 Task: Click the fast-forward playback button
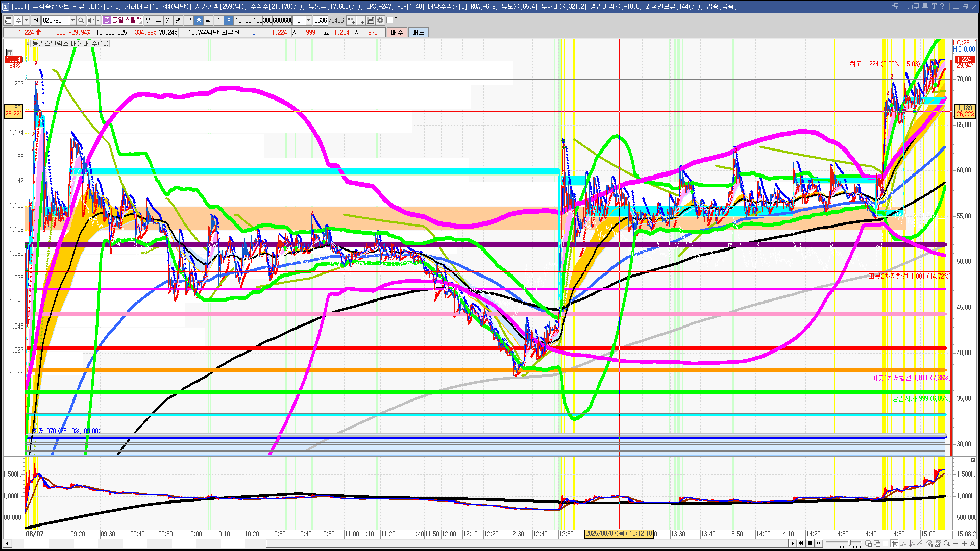tap(819, 543)
